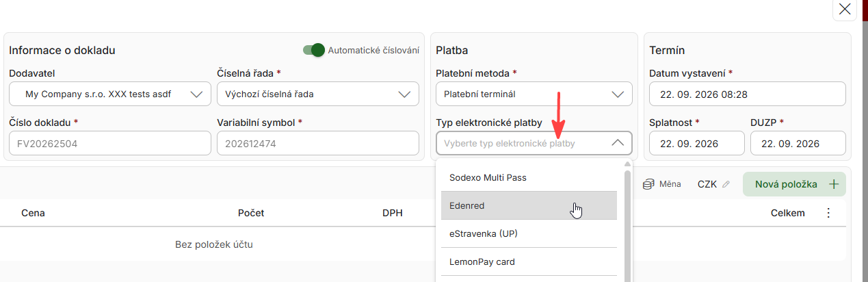This screenshot has width=868, height=282.
Task: Edit currency with pencil icon beside CZK
Action: 726,184
